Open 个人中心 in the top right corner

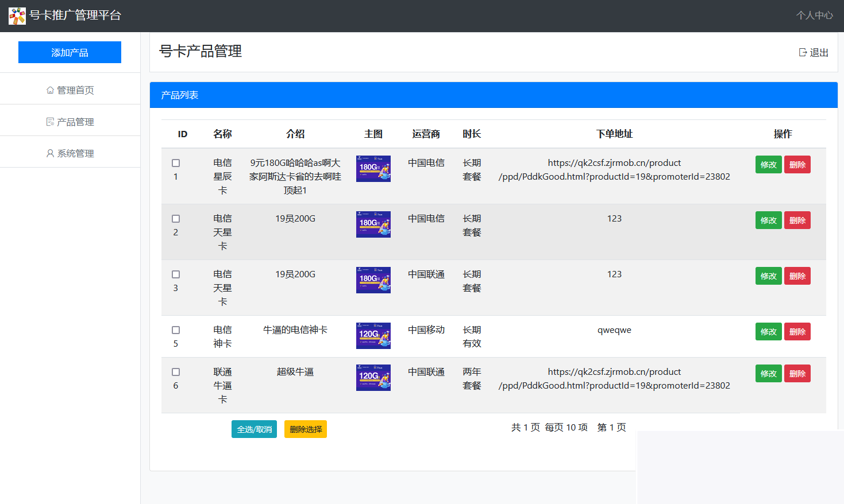pyautogui.click(x=814, y=15)
